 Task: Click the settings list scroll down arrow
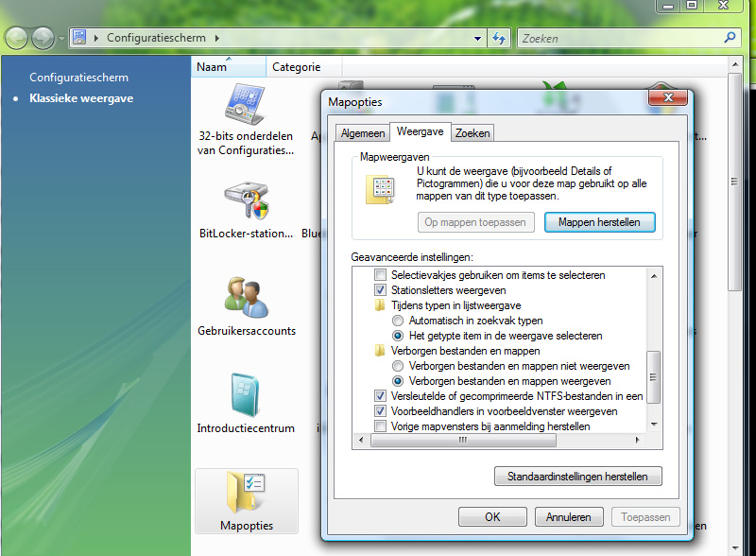(x=654, y=425)
